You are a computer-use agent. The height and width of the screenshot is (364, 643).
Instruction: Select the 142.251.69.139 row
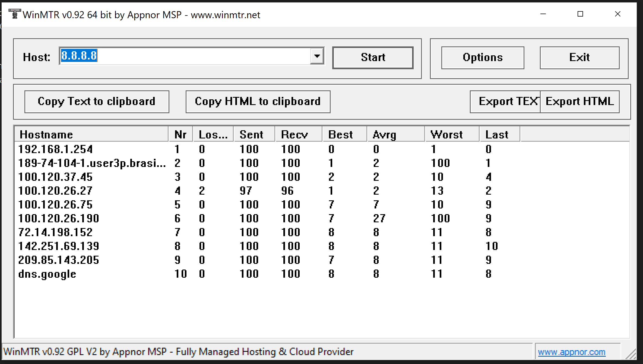click(x=267, y=246)
